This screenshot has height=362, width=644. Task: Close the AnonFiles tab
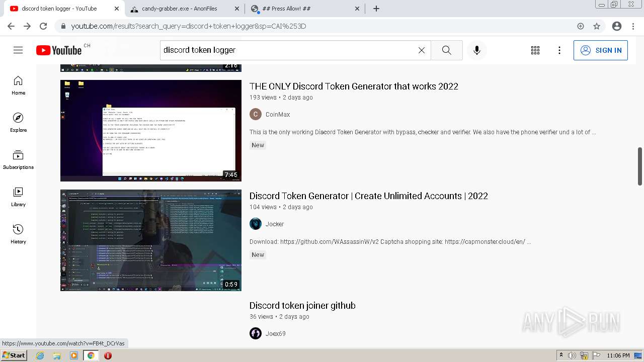(237, 9)
